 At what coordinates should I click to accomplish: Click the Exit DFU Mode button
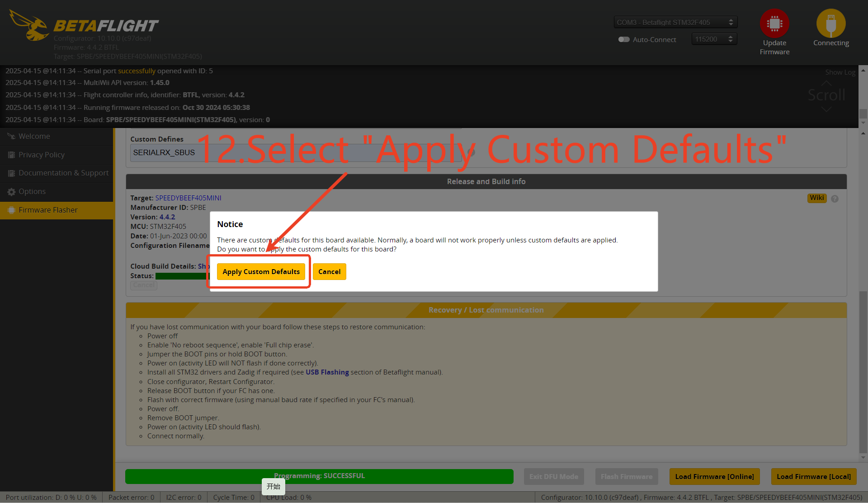[554, 476]
